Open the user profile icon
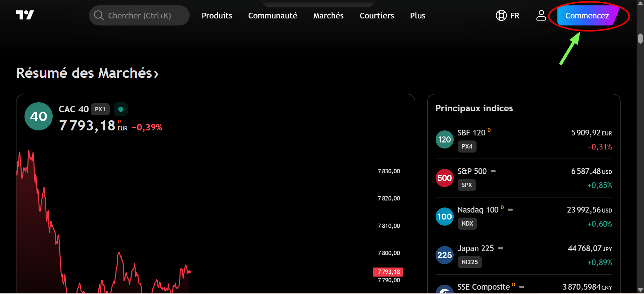The width and height of the screenshot is (644, 294). [541, 15]
